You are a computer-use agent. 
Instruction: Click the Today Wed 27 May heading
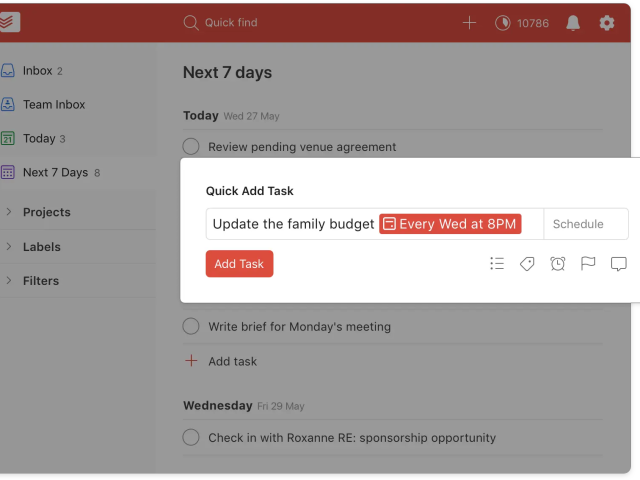[x=231, y=116]
